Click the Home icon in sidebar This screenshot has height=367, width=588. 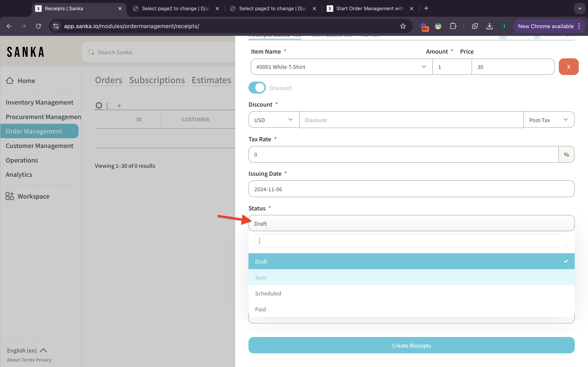click(10, 80)
